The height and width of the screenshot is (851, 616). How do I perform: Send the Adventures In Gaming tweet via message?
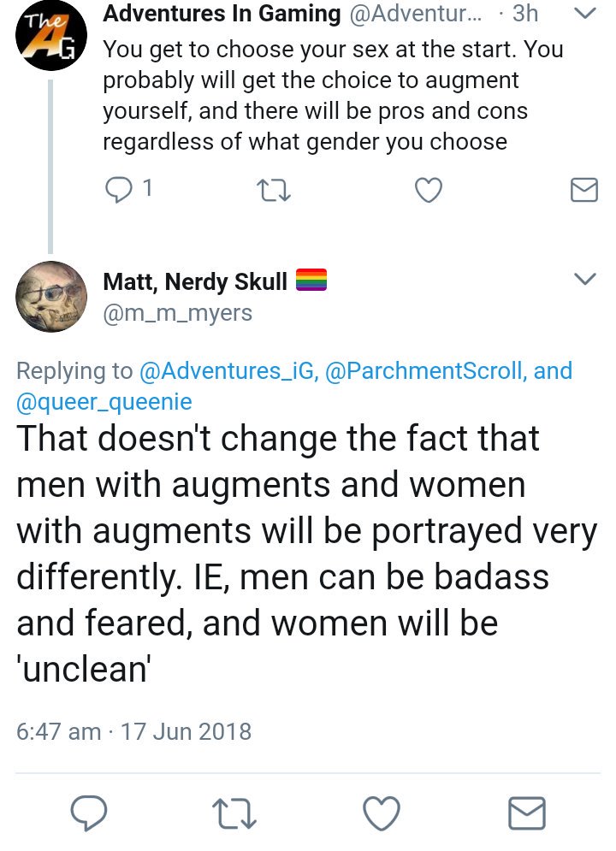pyautogui.click(x=584, y=190)
